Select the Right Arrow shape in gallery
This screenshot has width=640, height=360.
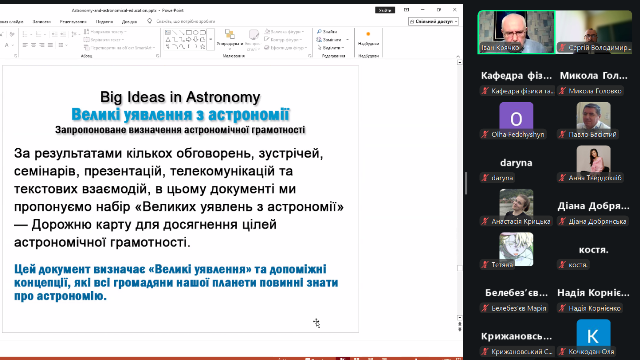[x=189, y=40]
